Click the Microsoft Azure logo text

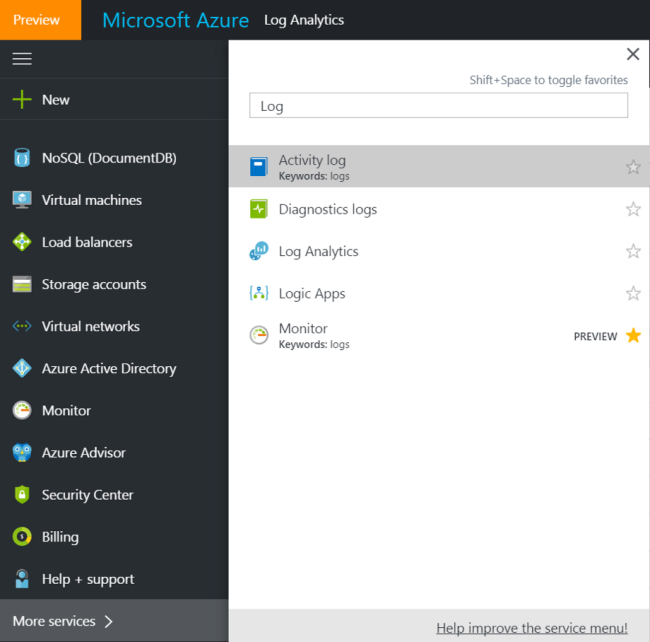coord(176,20)
